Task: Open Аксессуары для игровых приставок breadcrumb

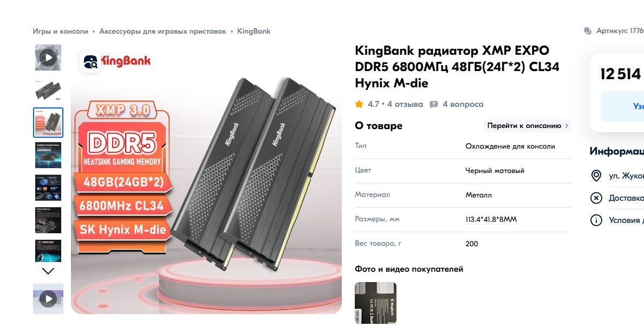Action: tap(162, 31)
